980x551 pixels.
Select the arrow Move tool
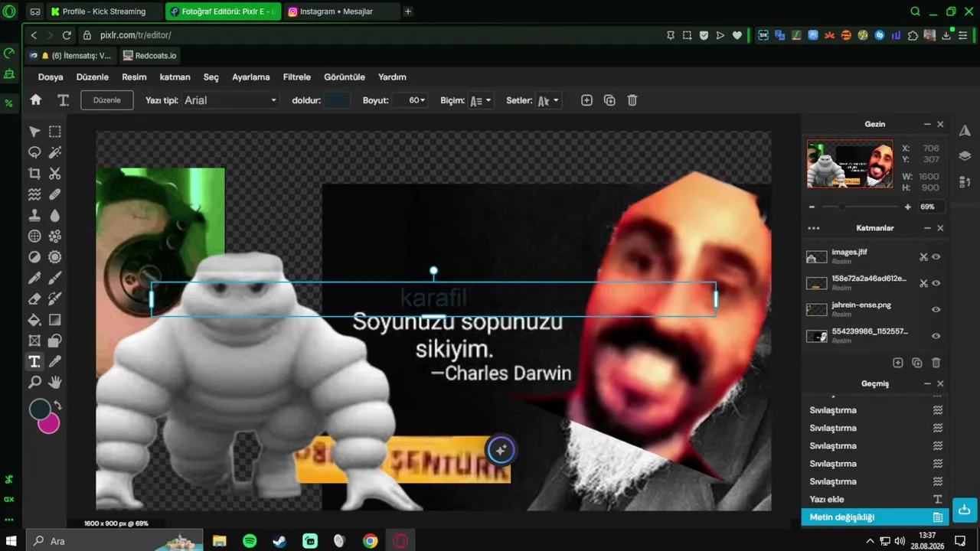tap(34, 132)
